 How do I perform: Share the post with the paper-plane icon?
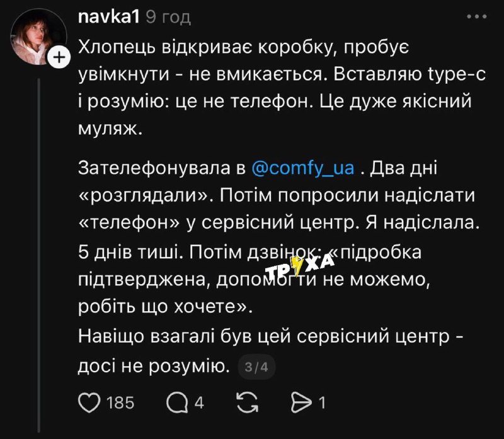pyautogui.click(x=304, y=401)
